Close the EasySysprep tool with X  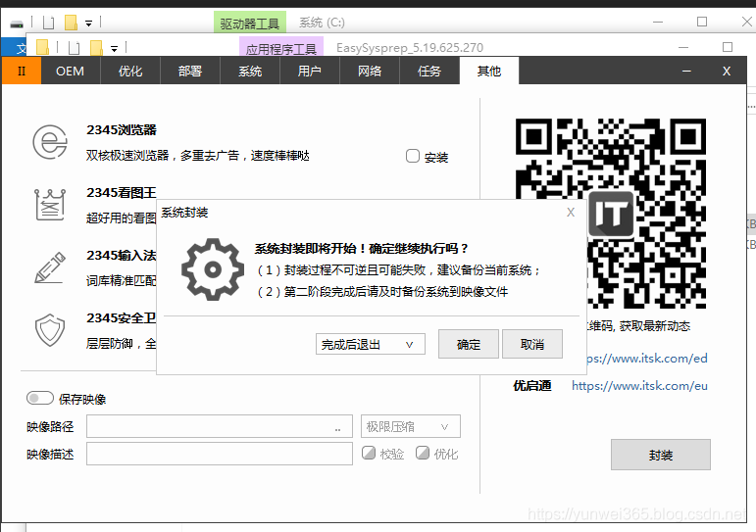727,71
